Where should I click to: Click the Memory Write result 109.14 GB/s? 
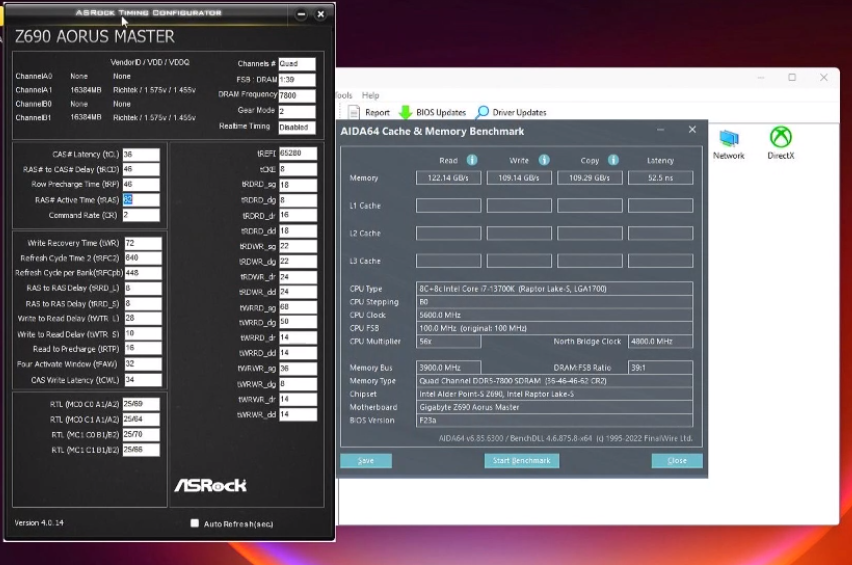[519, 178]
